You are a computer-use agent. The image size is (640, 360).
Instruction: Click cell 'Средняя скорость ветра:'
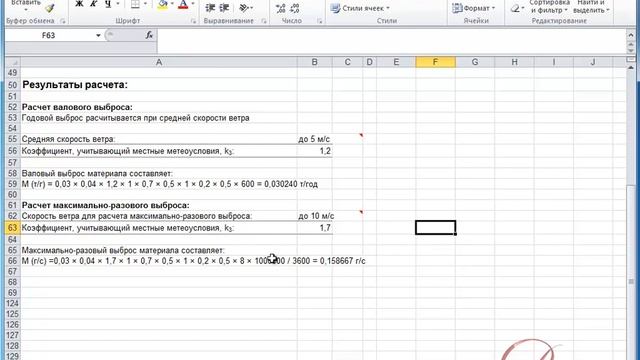[69, 139]
